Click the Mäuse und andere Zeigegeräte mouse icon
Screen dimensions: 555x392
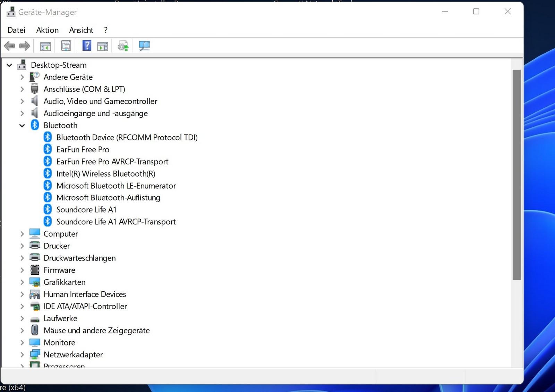tap(35, 330)
